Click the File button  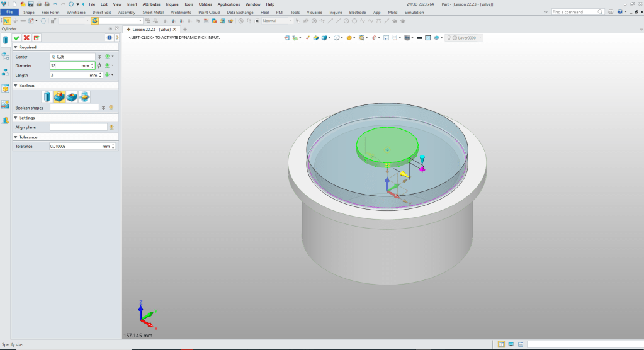pyautogui.click(x=9, y=12)
